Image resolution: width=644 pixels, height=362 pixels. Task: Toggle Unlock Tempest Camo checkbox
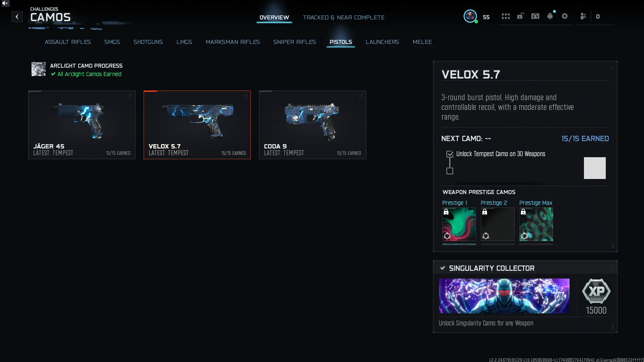tap(450, 154)
